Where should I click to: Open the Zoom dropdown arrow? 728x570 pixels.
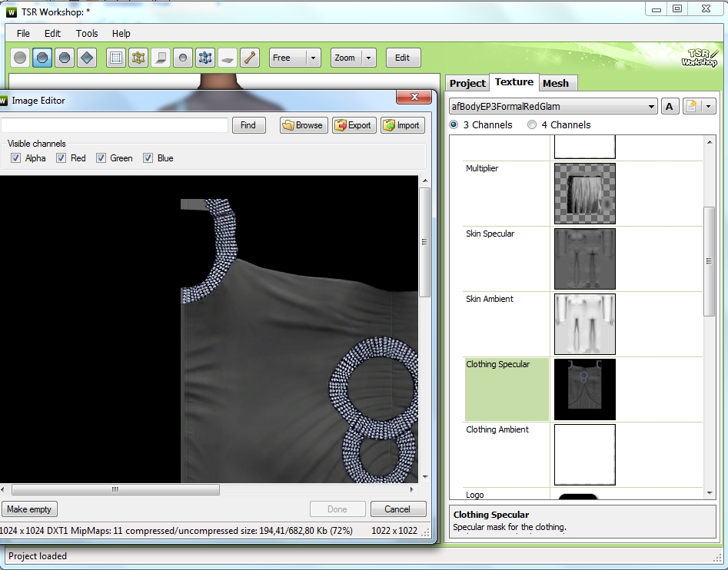(369, 58)
